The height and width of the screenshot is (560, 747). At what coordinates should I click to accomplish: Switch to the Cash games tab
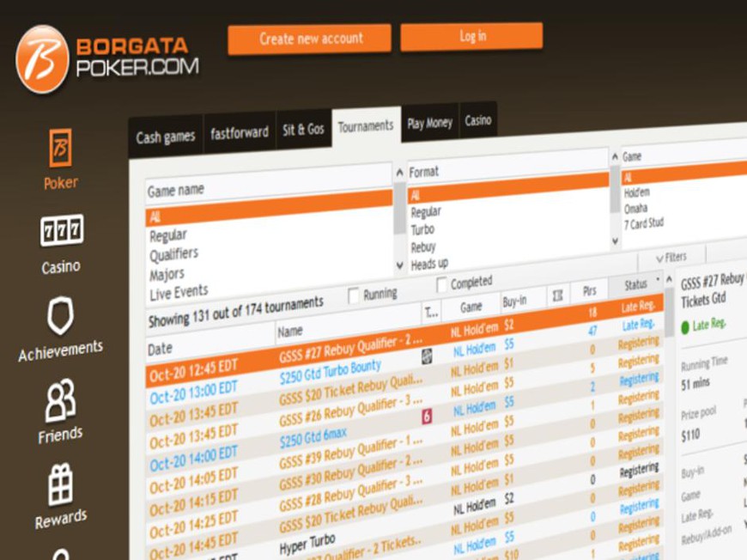[x=166, y=137]
